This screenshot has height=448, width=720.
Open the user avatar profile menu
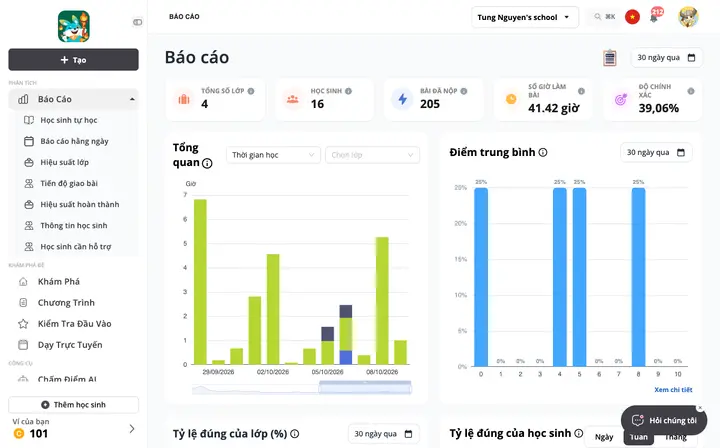tap(688, 17)
